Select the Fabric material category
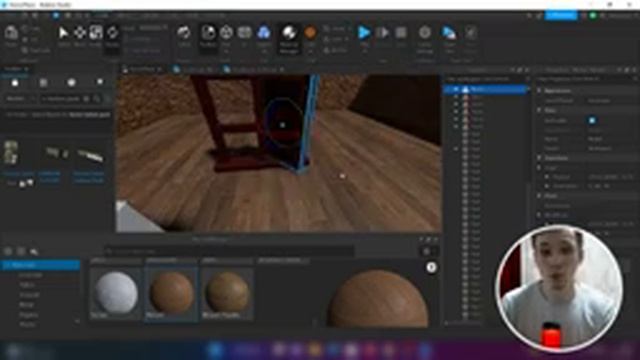The width and height of the screenshot is (640, 360). pos(27,285)
